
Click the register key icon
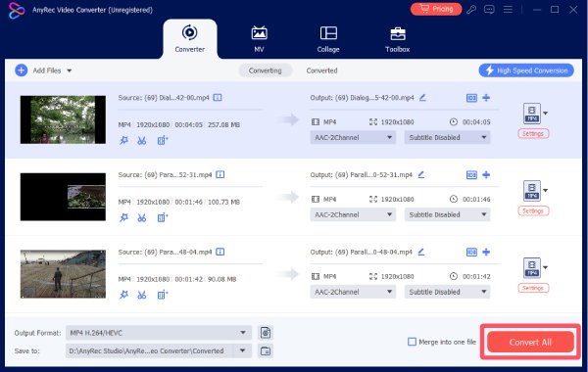pos(471,10)
